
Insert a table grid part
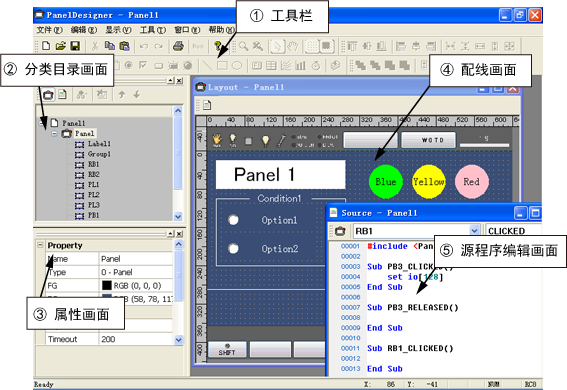pos(271,65)
